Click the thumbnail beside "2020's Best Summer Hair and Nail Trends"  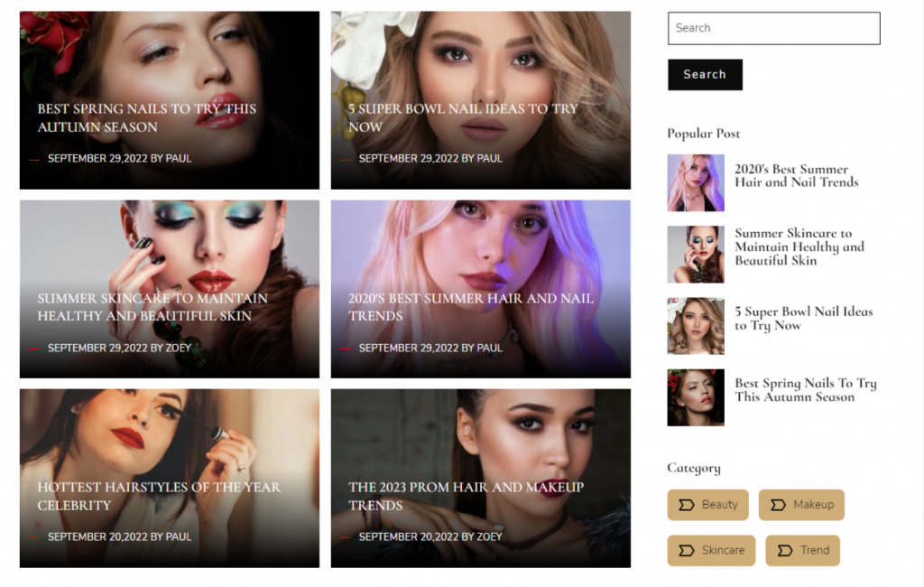(x=695, y=182)
